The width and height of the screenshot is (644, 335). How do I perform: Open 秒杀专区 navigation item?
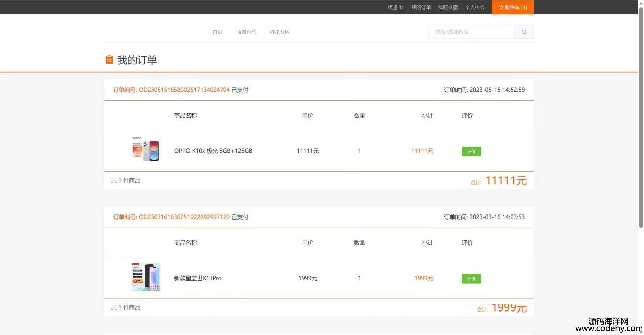click(280, 32)
